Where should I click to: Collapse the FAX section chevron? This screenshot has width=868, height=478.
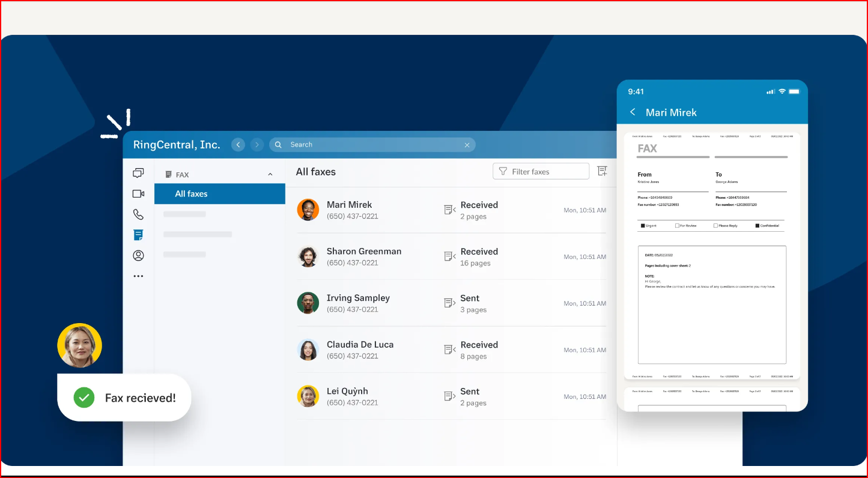[x=270, y=175]
